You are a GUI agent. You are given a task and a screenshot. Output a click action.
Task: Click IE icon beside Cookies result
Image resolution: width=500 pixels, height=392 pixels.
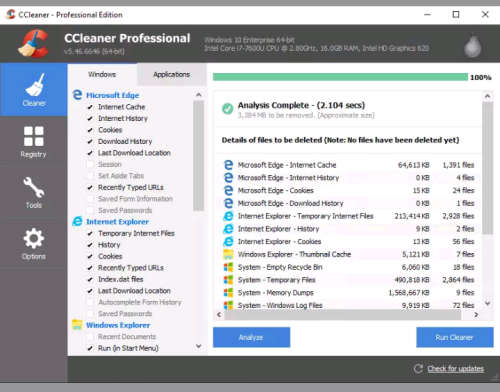point(228,241)
